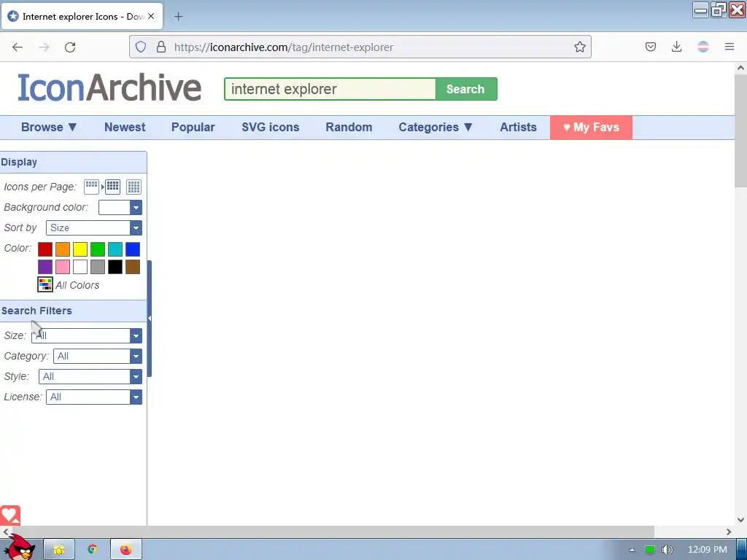This screenshot has height=560, width=747.
Task: Reload the page with the refresh icon
Action: (x=70, y=47)
